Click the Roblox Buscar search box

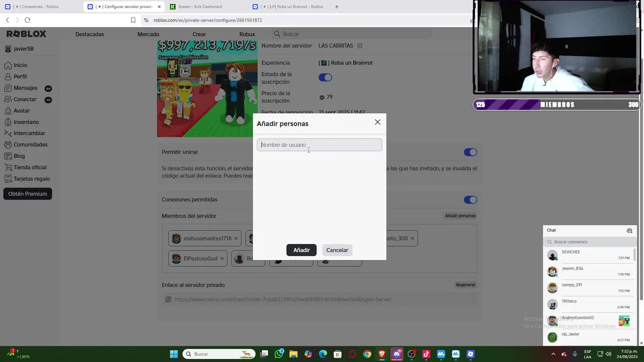352,34
